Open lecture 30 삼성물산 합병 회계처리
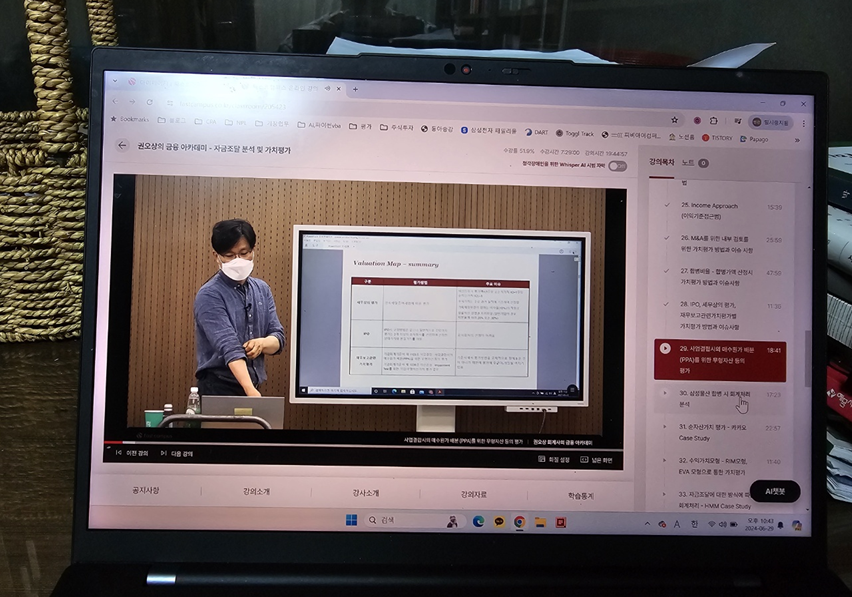 (722, 399)
